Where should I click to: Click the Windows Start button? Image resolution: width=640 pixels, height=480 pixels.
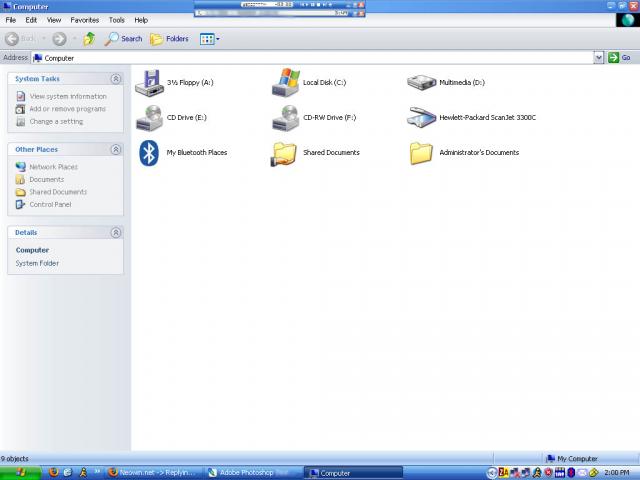(20, 473)
